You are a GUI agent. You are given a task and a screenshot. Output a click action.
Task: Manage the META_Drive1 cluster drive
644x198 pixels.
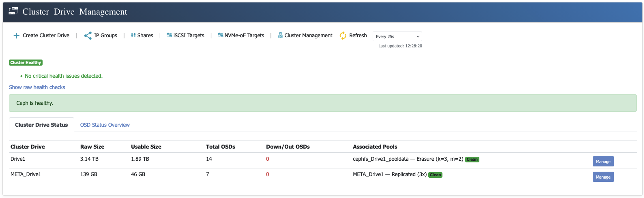(603, 177)
